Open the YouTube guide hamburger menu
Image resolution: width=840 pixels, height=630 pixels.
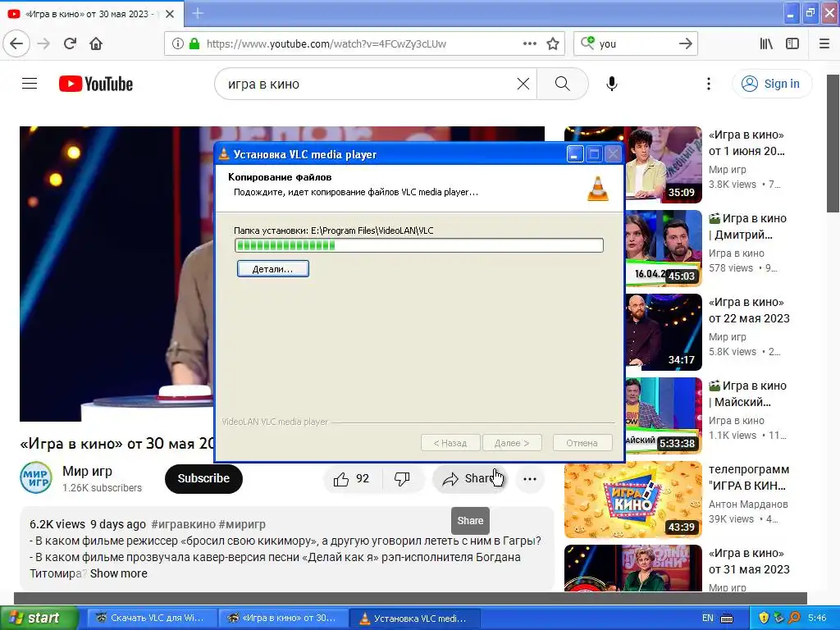30,84
